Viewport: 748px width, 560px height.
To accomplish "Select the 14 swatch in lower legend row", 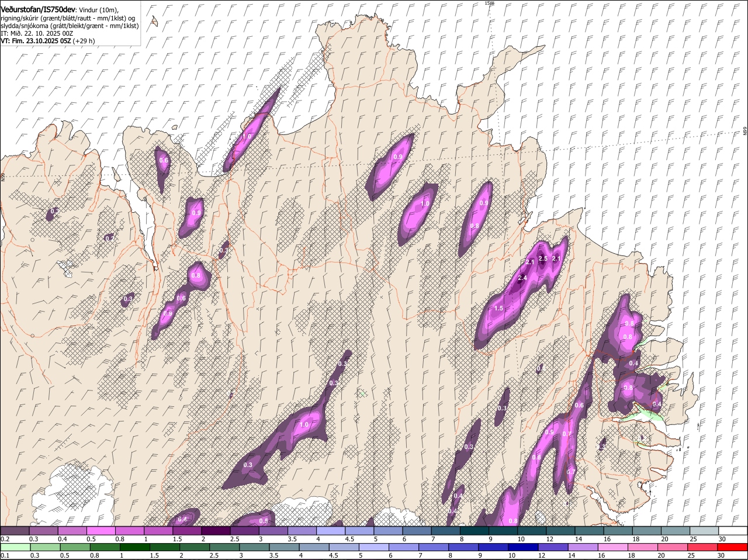I will click(x=582, y=548).
